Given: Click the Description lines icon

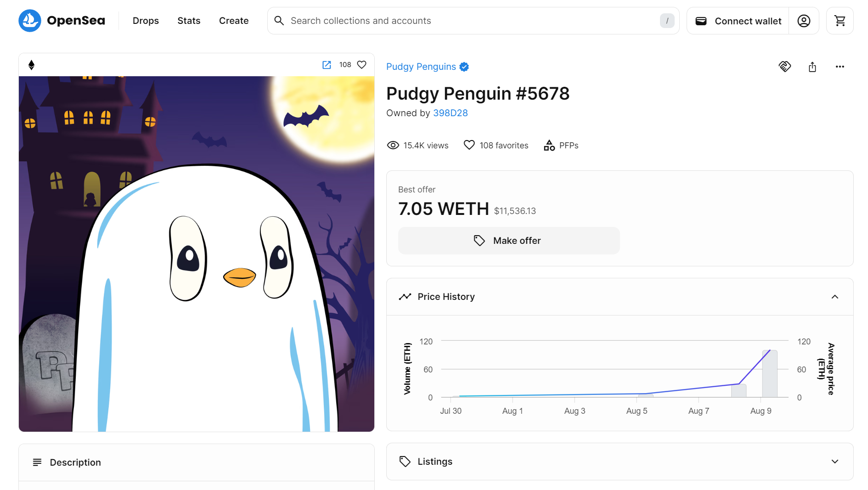Looking at the screenshot, I should (x=37, y=462).
